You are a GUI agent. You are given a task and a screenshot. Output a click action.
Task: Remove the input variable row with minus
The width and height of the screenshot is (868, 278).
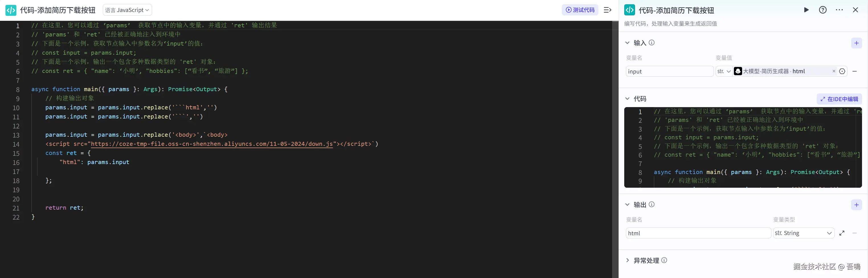(x=855, y=71)
